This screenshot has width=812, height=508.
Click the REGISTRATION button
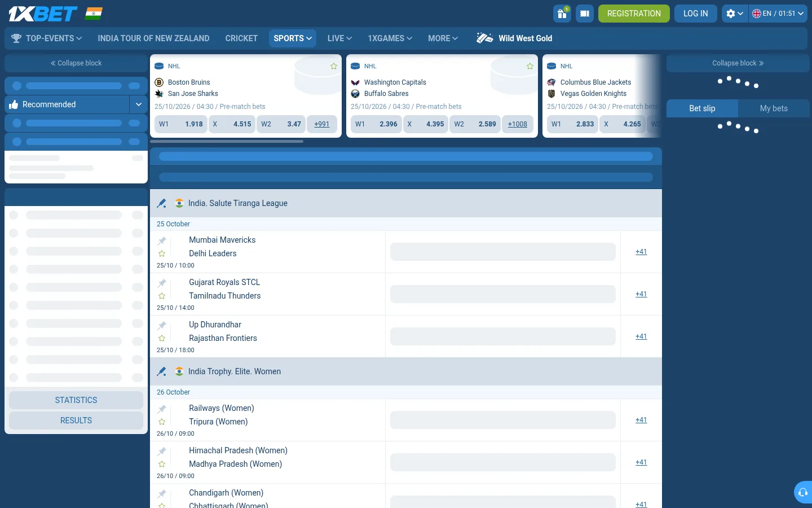[x=634, y=14]
